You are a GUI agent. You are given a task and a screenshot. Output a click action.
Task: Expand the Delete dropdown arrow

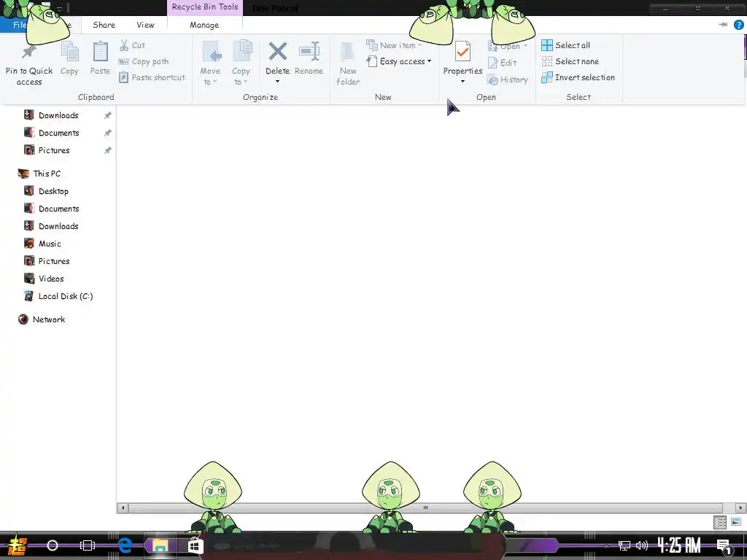[x=277, y=82]
